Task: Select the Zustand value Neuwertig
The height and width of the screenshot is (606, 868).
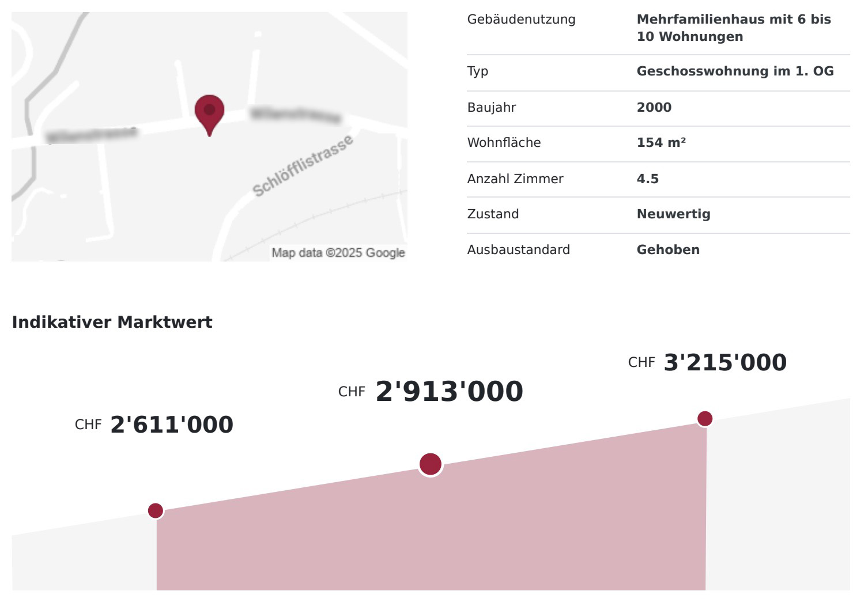Action: pos(673,214)
